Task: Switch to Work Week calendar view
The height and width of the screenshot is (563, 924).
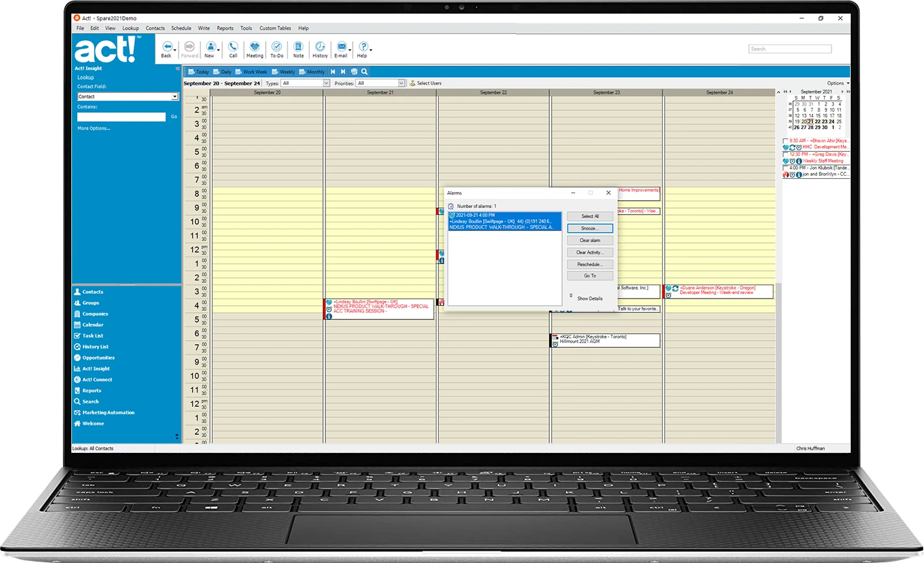Action: click(252, 72)
